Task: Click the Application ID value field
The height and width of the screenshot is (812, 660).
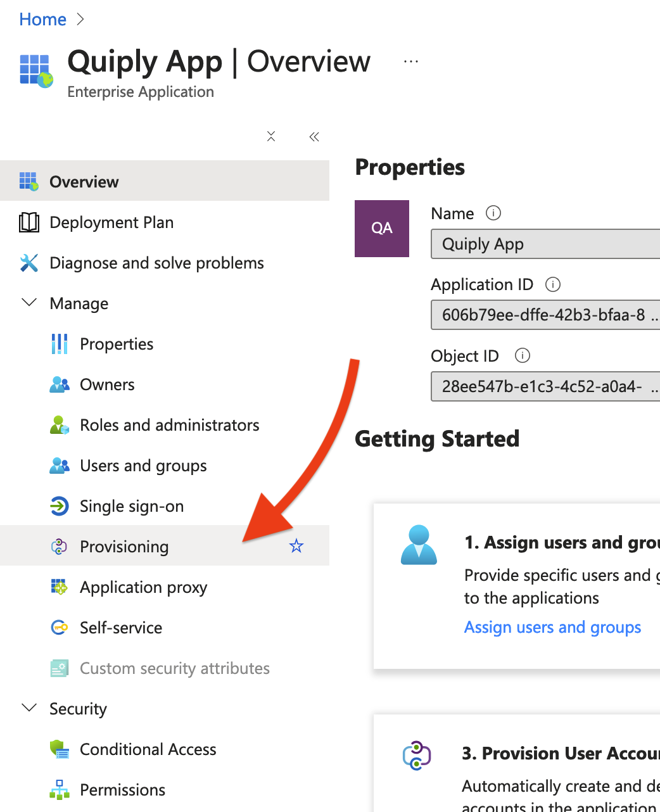Action: tap(545, 315)
